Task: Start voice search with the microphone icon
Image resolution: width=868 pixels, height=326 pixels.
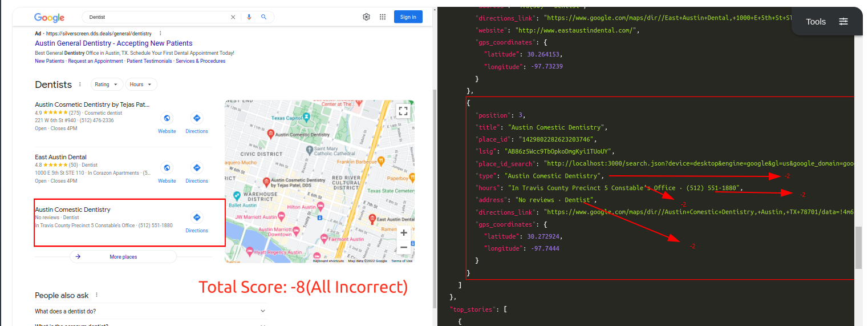Action: (249, 17)
